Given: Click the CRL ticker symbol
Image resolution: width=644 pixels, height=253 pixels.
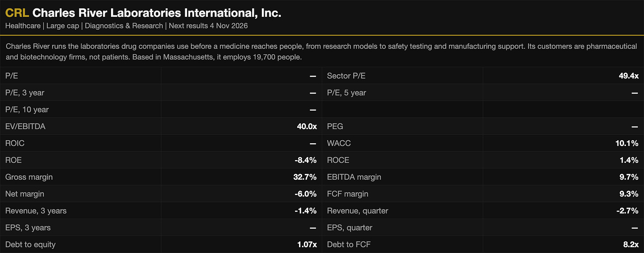Looking at the screenshot, I should pyautogui.click(x=17, y=13).
